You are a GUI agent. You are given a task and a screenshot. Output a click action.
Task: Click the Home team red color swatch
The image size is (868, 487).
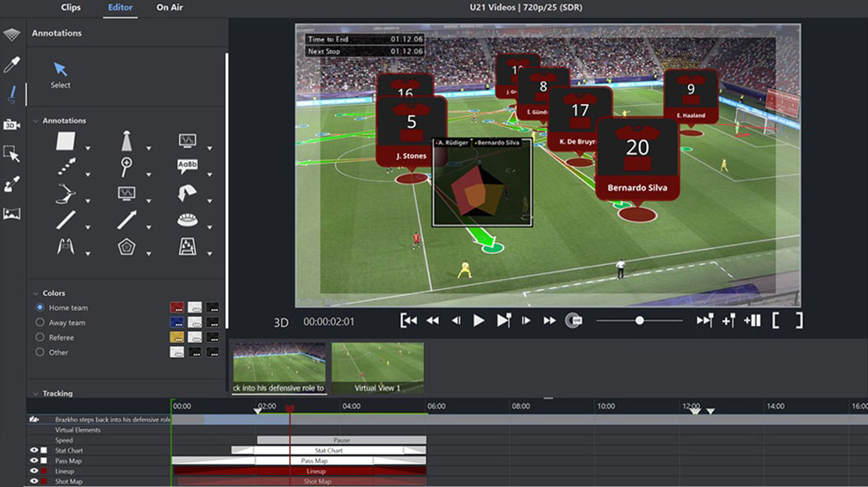click(177, 307)
